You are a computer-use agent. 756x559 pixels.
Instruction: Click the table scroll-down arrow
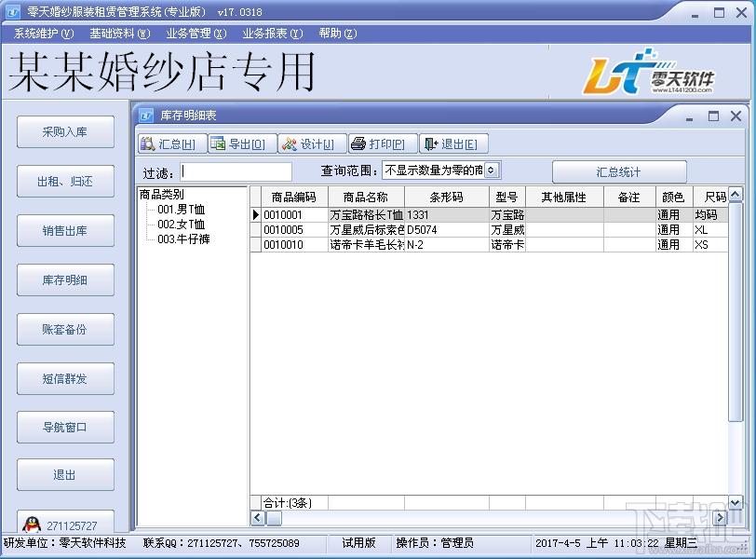coord(735,502)
